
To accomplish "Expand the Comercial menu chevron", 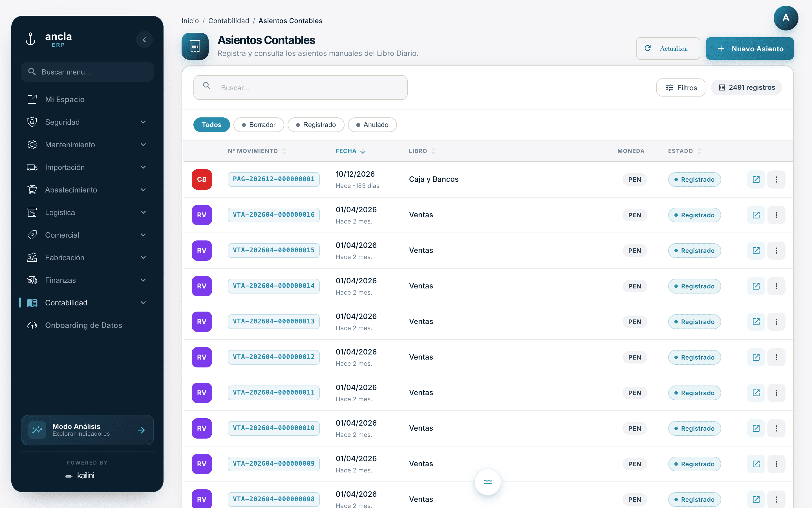I will pos(143,235).
